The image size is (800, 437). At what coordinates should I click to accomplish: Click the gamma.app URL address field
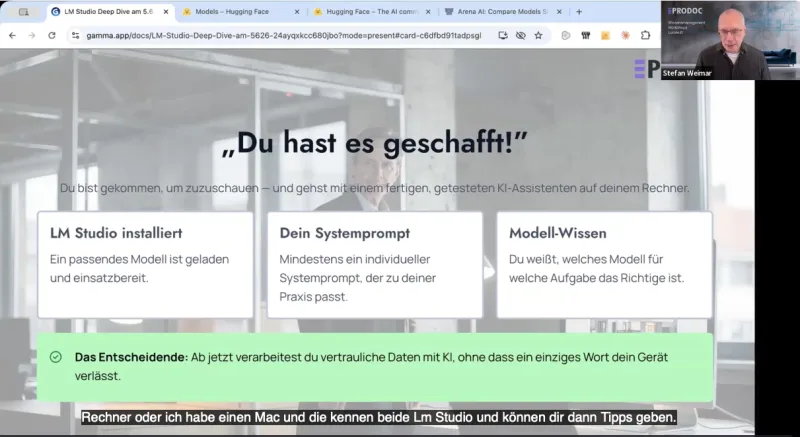click(284, 35)
